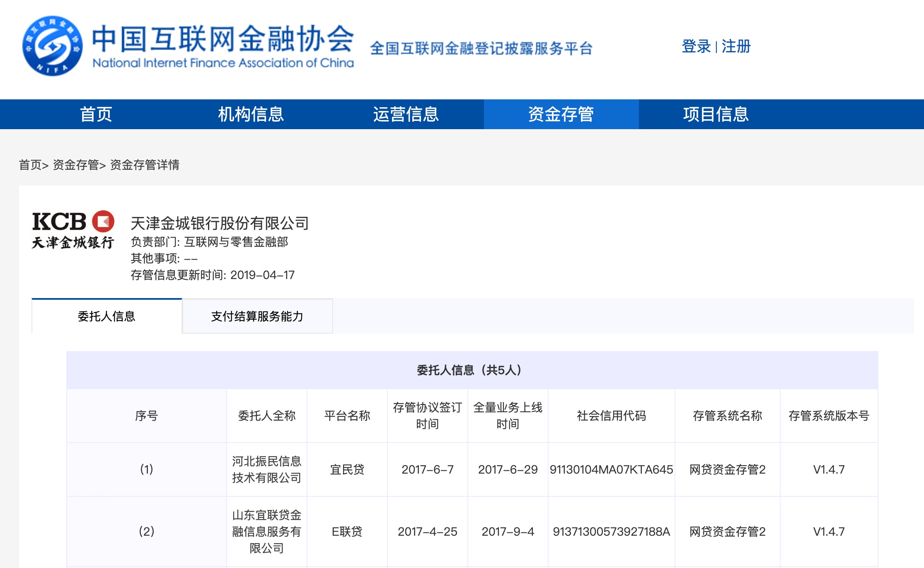Switch to 支付结算服务能力 tab

click(x=257, y=316)
